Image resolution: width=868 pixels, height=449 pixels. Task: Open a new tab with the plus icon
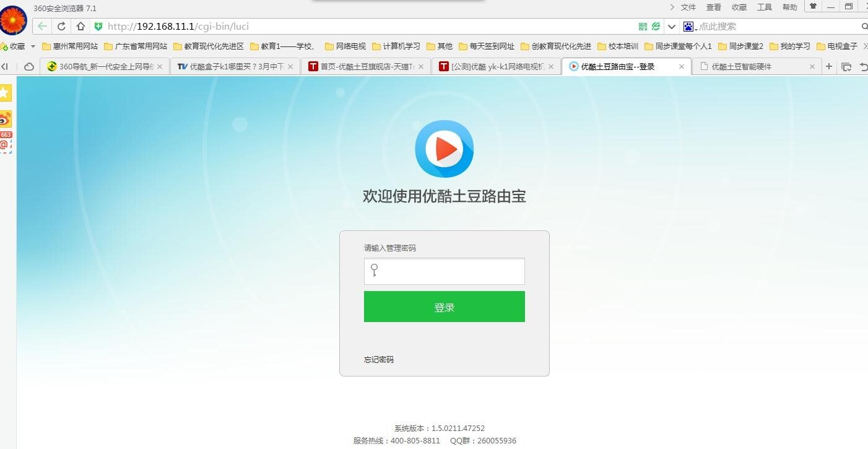pos(829,66)
